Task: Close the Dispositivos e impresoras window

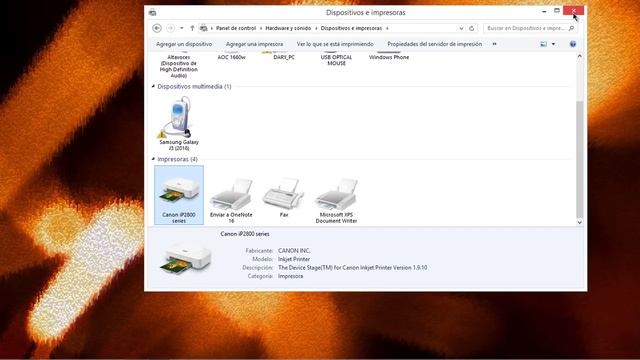Action: [x=573, y=11]
